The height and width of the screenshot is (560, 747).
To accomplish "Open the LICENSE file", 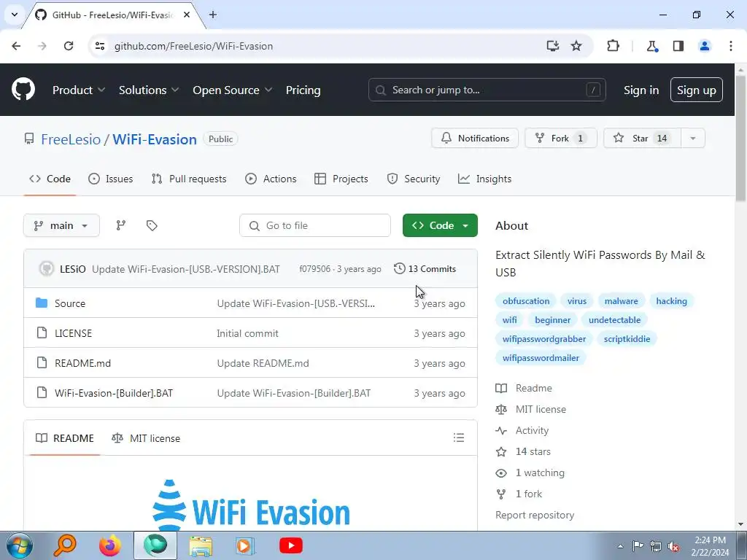I will (73, 333).
